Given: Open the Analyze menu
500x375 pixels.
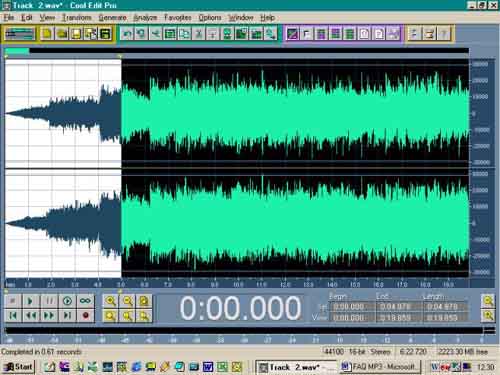Looking at the screenshot, I should click(x=145, y=17).
